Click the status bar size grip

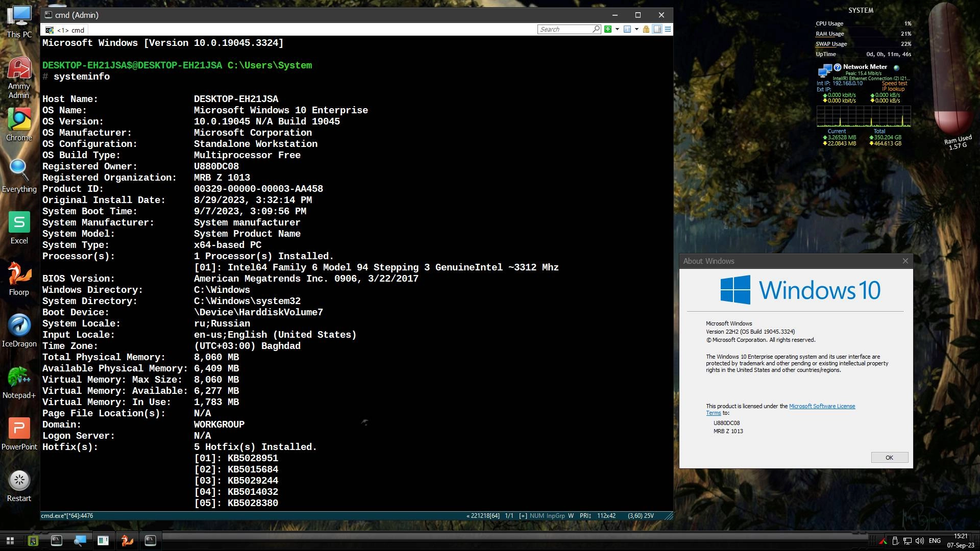pos(668,516)
